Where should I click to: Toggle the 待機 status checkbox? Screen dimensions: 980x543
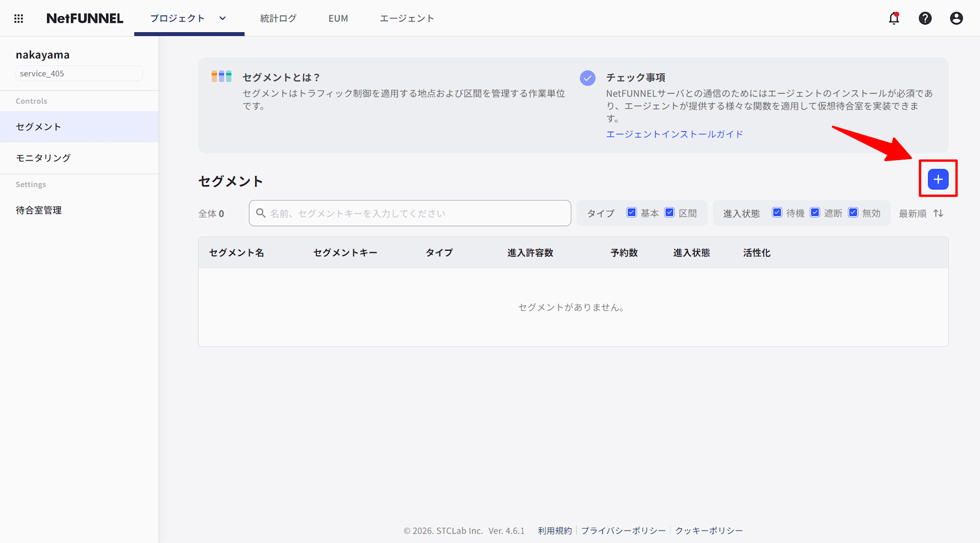click(x=777, y=212)
